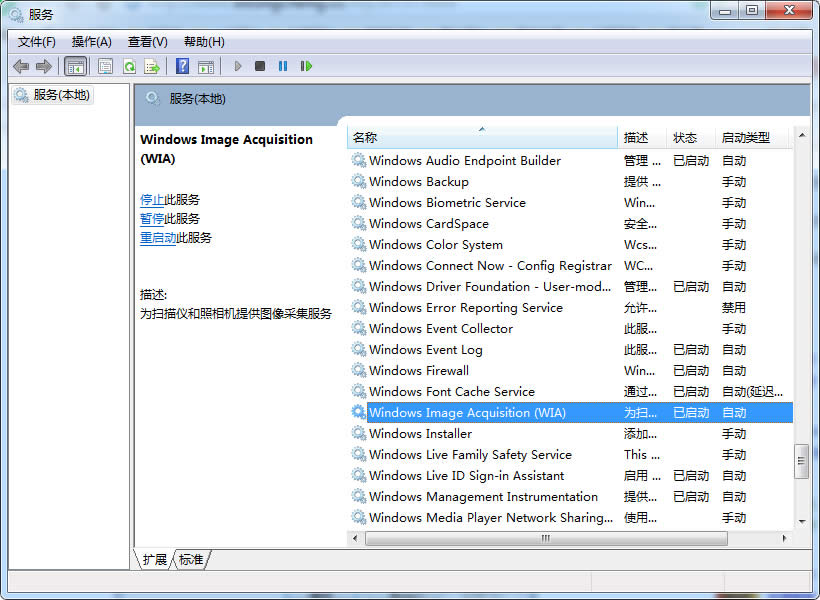Click the Export List toolbar icon

(x=151, y=66)
